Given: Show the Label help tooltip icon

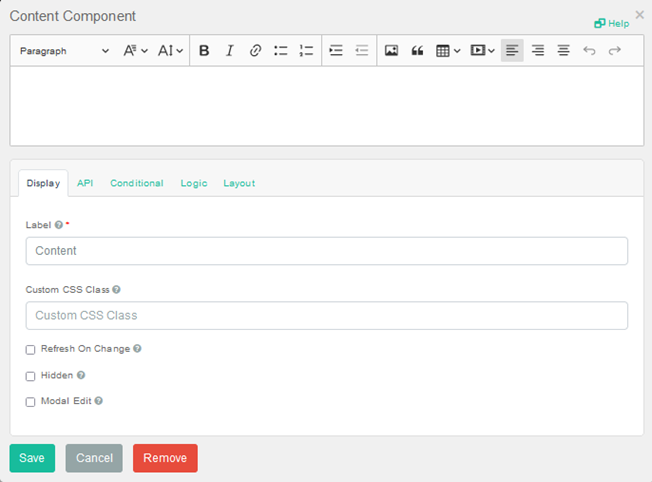Looking at the screenshot, I should click(59, 225).
